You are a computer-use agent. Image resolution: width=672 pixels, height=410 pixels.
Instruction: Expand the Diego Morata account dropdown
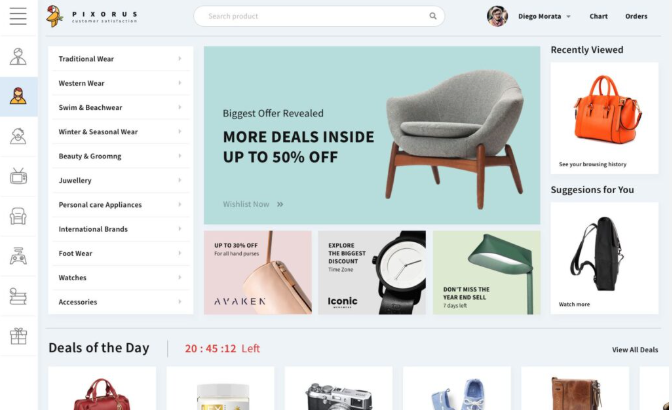[568, 16]
